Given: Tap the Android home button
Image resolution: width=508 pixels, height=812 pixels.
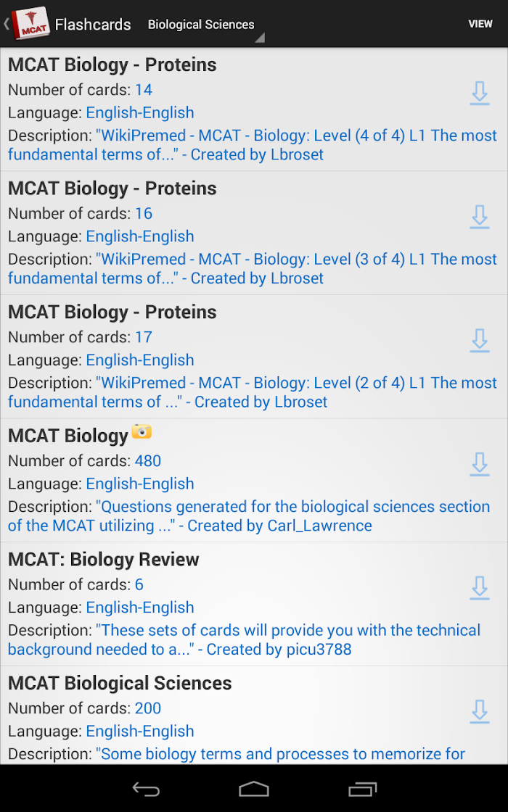Looking at the screenshot, I should [x=254, y=789].
